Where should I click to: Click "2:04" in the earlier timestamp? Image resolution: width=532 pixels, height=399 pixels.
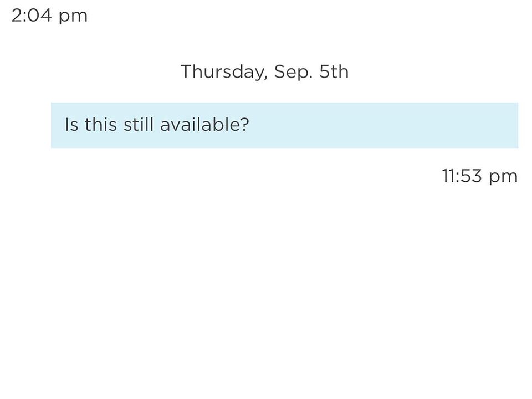click(31, 16)
